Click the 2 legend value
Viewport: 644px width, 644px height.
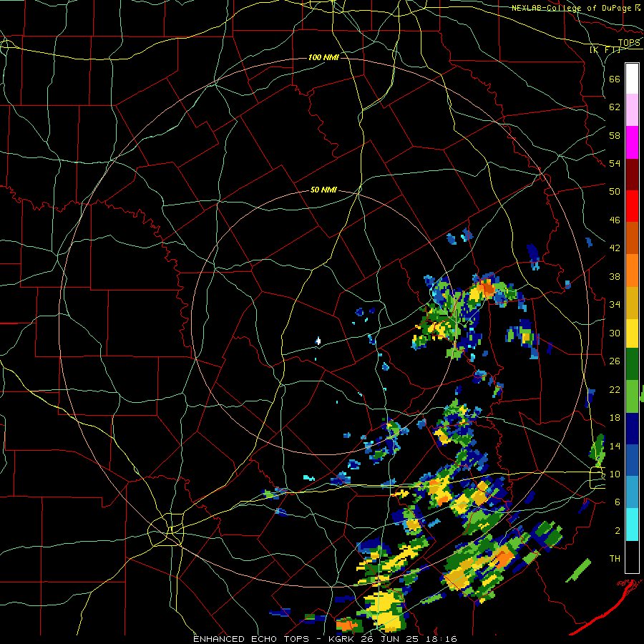tap(618, 531)
